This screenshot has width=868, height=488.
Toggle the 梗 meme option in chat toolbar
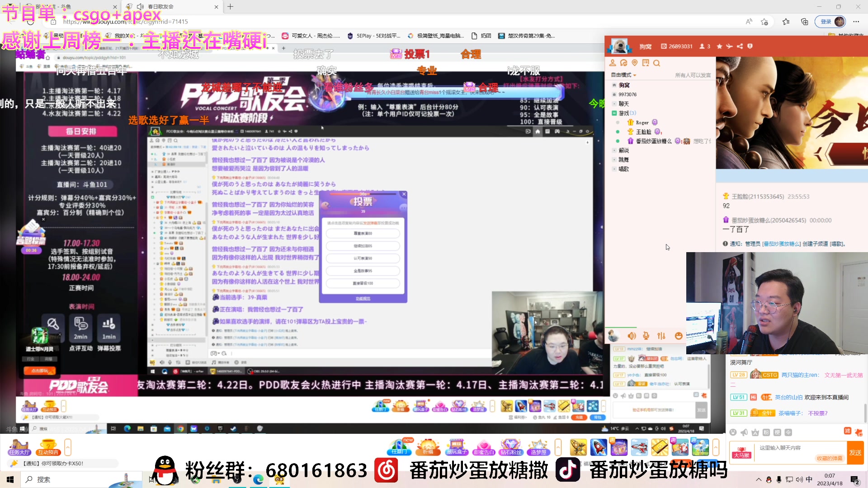777,432
